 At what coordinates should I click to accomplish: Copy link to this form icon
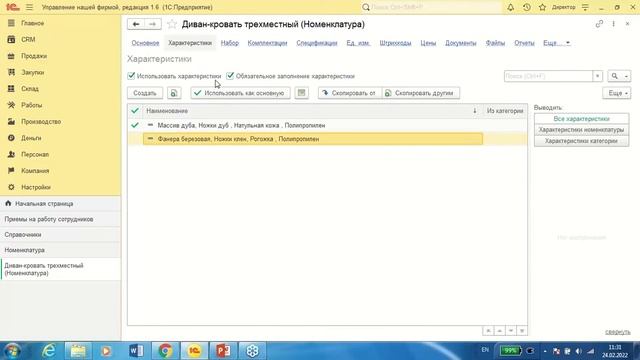tap(599, 24)
